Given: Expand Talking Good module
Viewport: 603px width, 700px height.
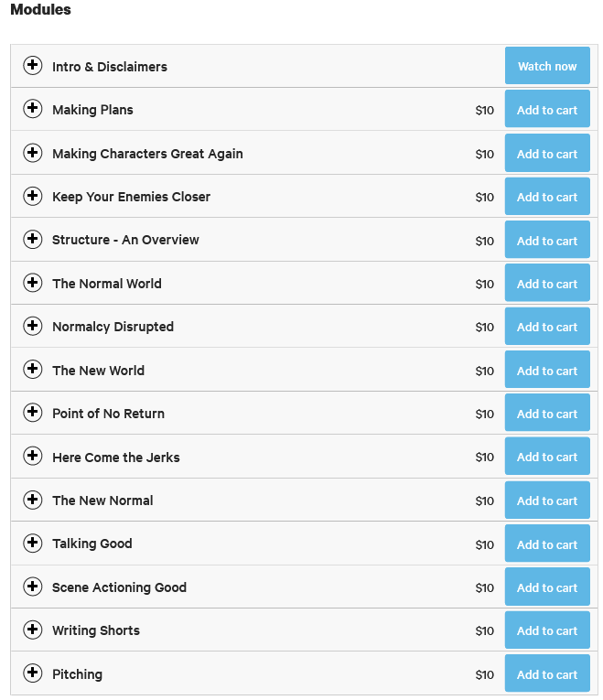Looking at the screenshot, I should (x=33, y=543).
